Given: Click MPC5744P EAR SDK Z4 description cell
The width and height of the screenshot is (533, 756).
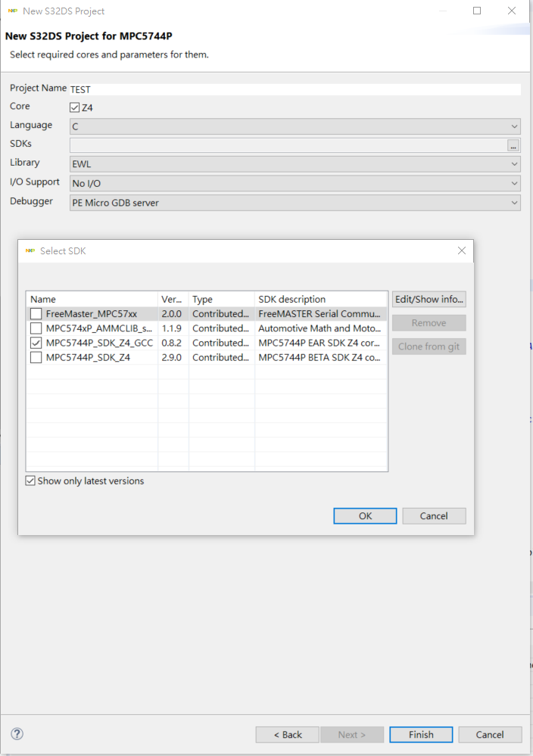Looking at the screenshot, I should pyautogui.click(x=319, y=343).
